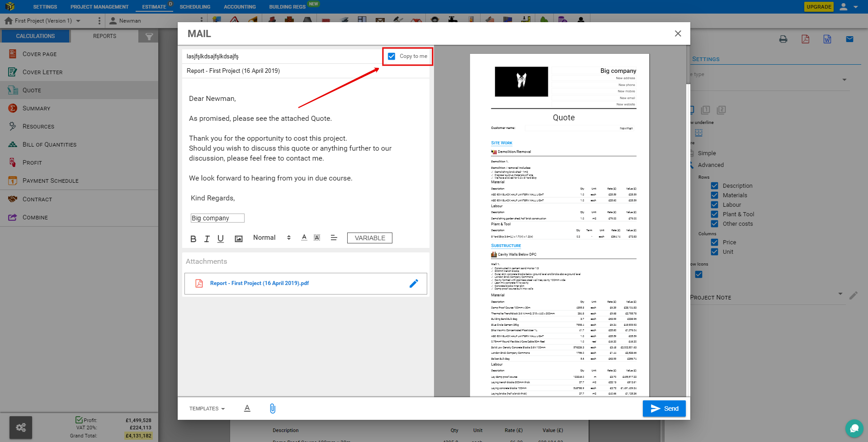
Task: Edit the Project Note with pencil icon
Action: point(854,295)
